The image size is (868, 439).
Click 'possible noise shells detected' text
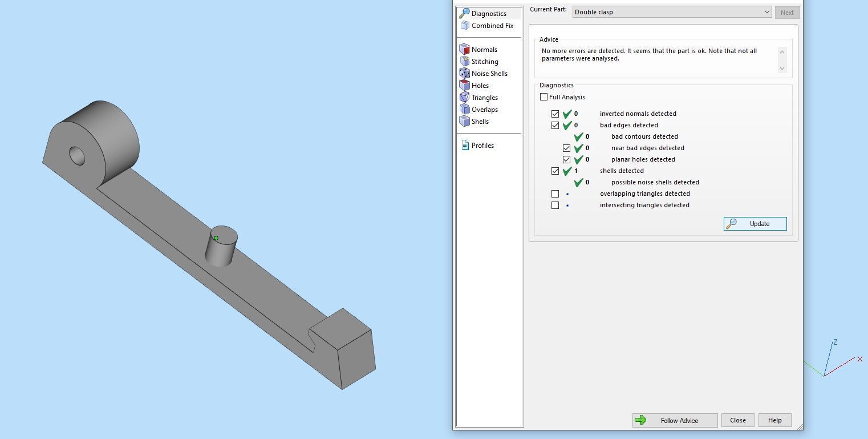[x=655, y=182]
